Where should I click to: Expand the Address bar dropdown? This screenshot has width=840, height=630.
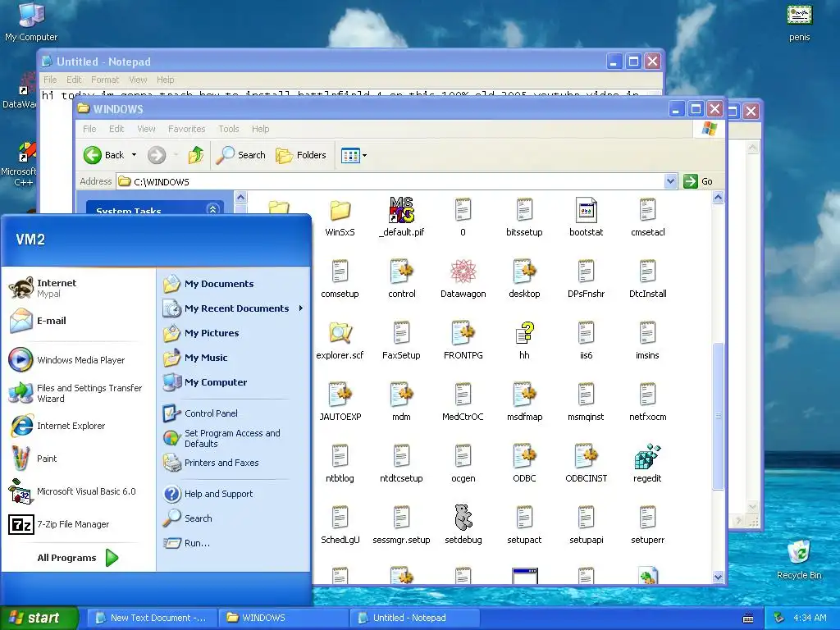click(670, 181)
